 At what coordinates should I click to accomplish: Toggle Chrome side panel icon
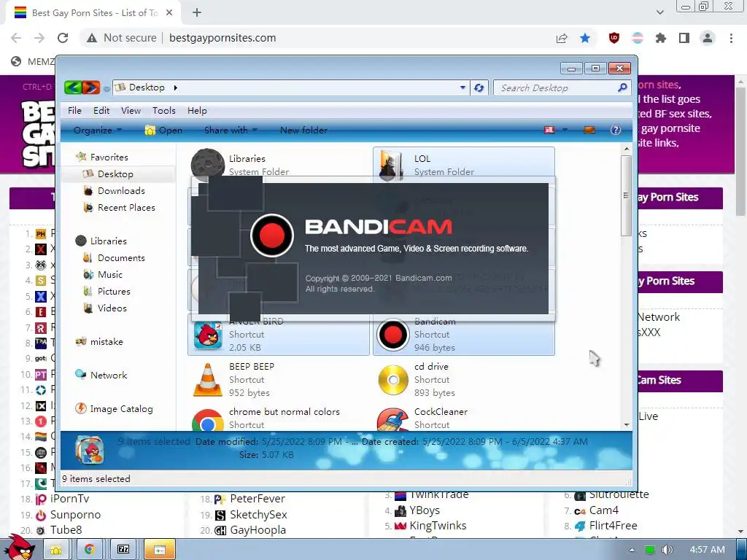(684, 38)
